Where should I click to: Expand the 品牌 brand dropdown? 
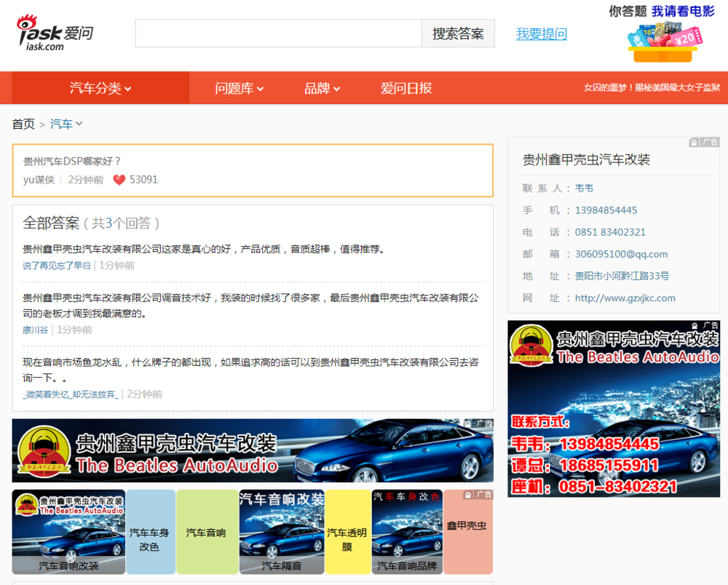[x=322, y=88]
